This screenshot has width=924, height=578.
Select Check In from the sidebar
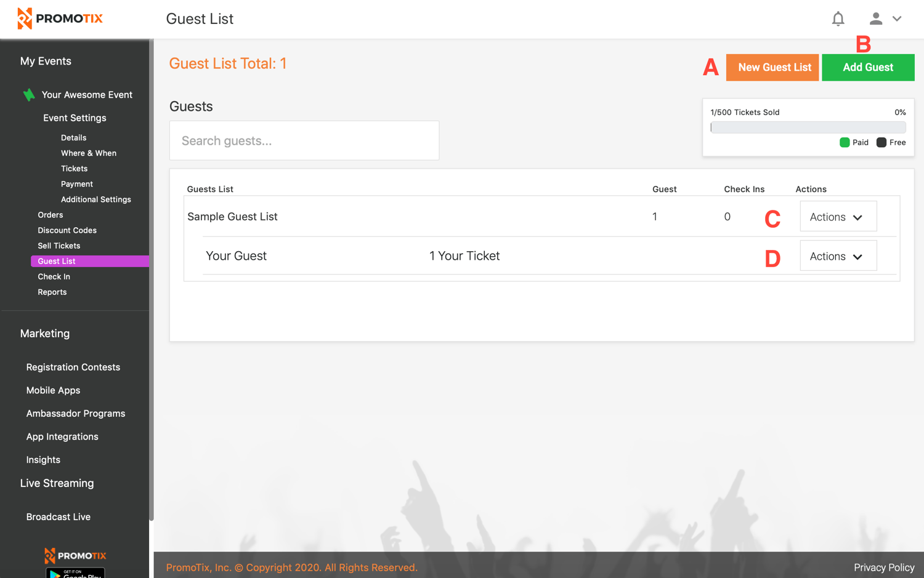tap(54, 276)
